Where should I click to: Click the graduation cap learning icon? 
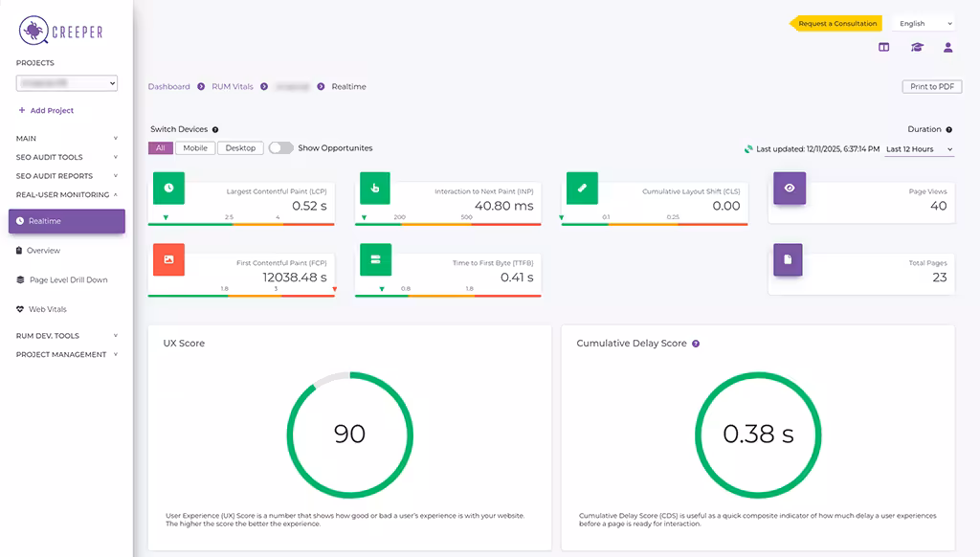(x=915, y=46)
